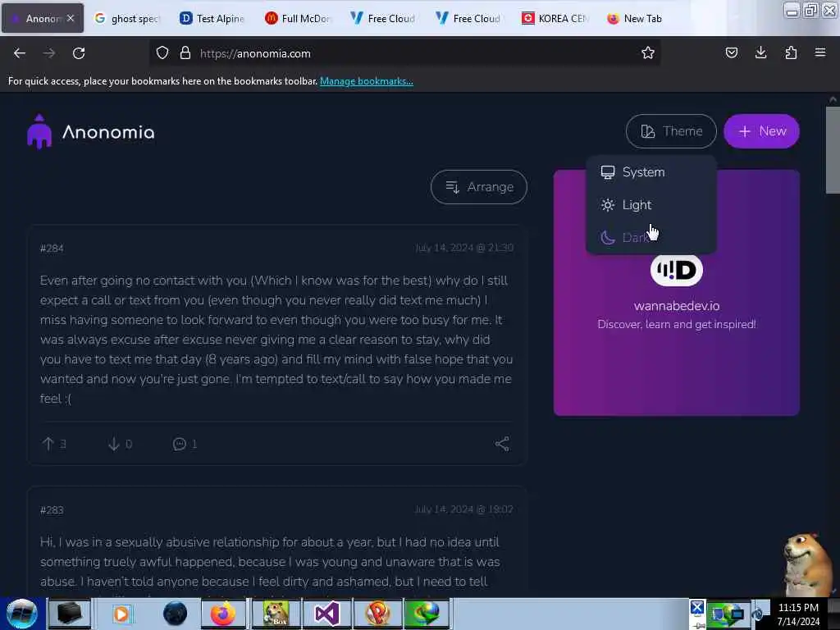Open the taskbar icon with a red P
This screenshot has height=630, width=840.
377,614
